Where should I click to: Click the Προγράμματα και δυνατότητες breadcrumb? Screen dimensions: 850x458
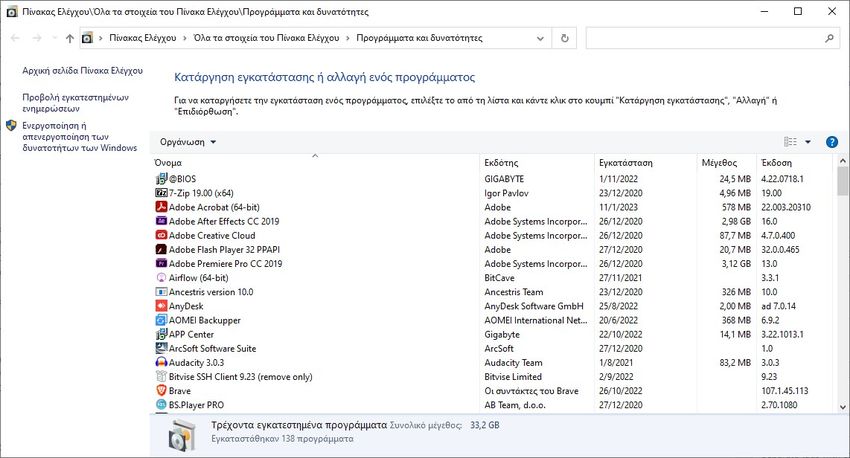tap(419, 38)
